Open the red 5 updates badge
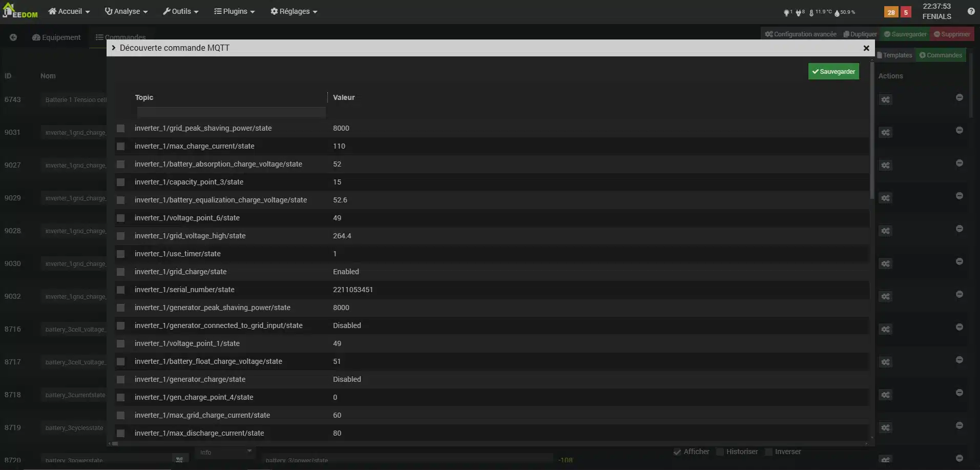Image resolution: width=980 pixels, height=470 pixels. (x=906, y=12)
